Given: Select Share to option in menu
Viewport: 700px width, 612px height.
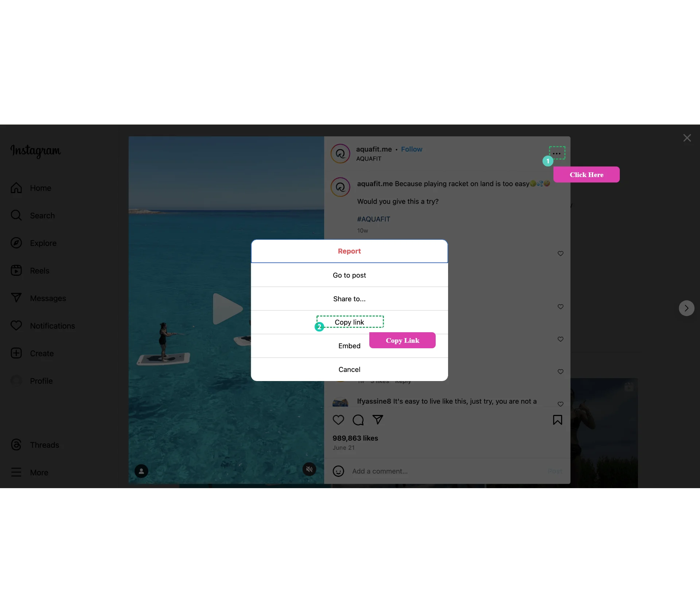Looking at the screenshot, I should click(x=349, y=299).
